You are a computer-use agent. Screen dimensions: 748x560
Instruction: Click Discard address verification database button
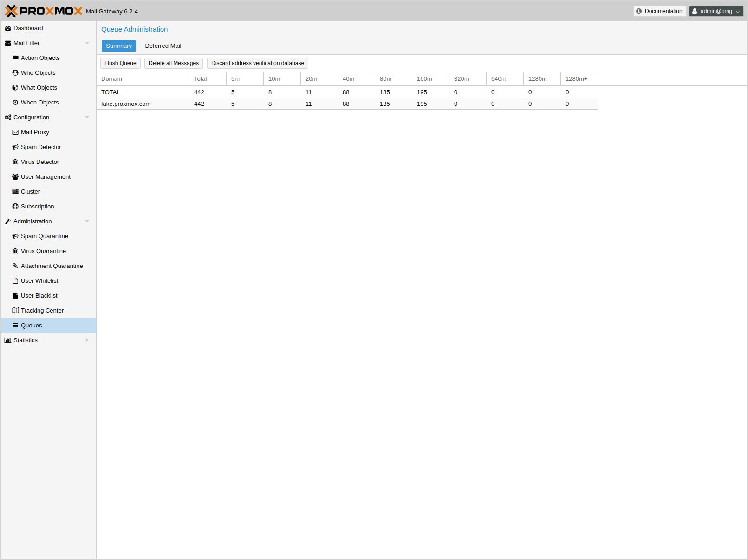point(257,63)
